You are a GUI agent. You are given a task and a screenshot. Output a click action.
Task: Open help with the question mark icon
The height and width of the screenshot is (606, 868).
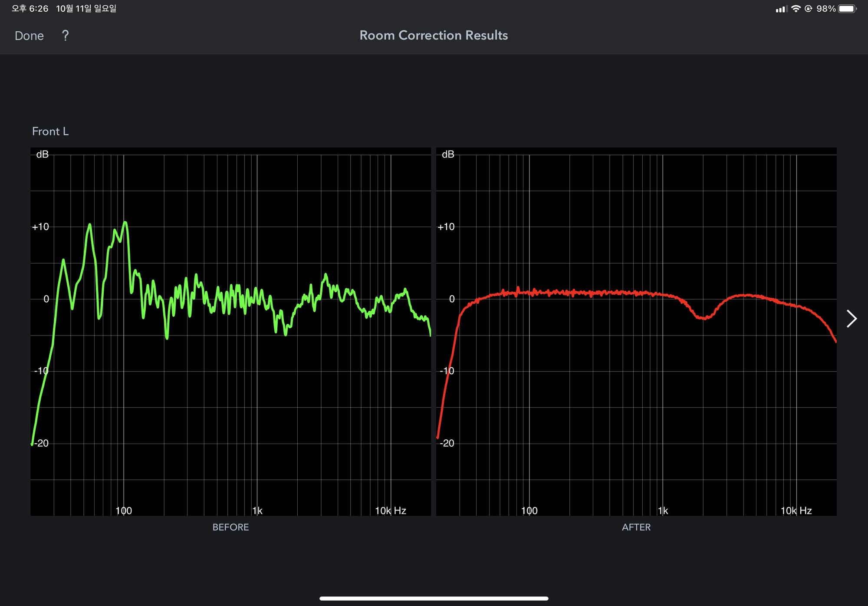coord(65,36)
